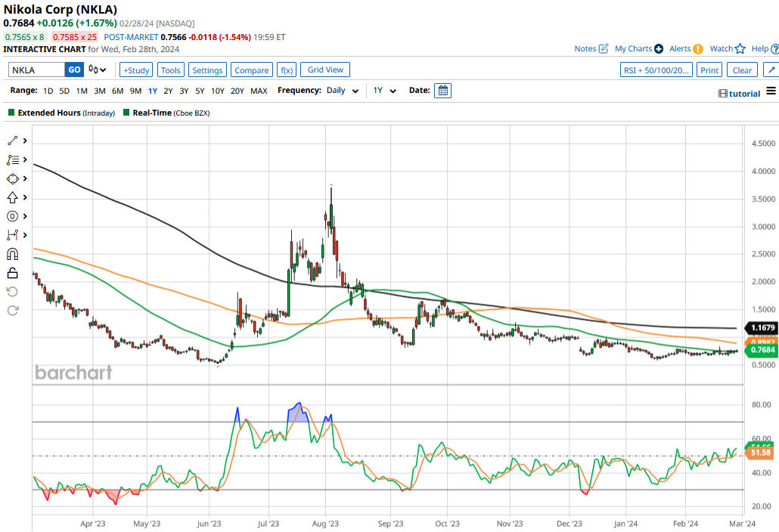This screenshot has height=532, width=779.
Task: Select the 6M range option
Action: [117, 91]
